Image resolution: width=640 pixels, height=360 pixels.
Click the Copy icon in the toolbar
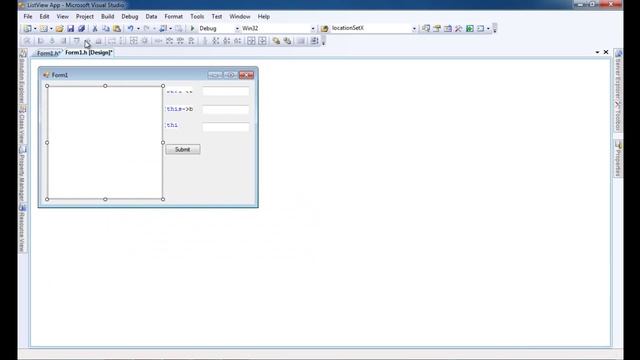[x=106, y=29]
